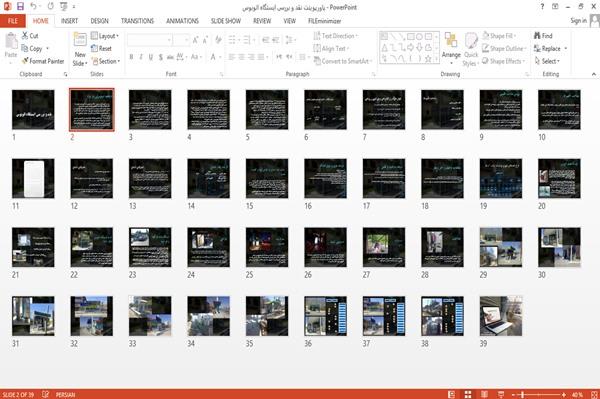Open Quick Styles gallery
Image resolution: width=600 pixels, height=399 pixels.
[471, 50]
